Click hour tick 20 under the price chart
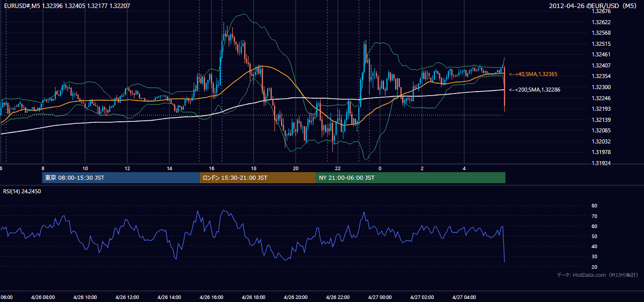Screen dimensions: 644x302 point(296,168)
